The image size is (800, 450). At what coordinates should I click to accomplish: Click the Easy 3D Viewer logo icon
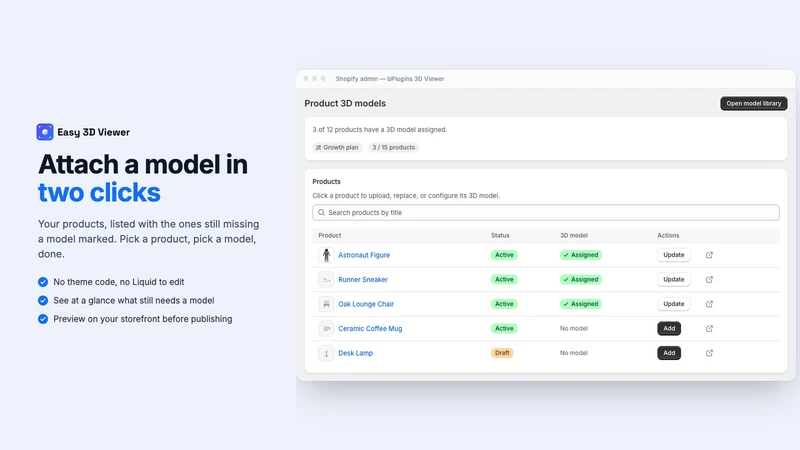tap(45, 132)
